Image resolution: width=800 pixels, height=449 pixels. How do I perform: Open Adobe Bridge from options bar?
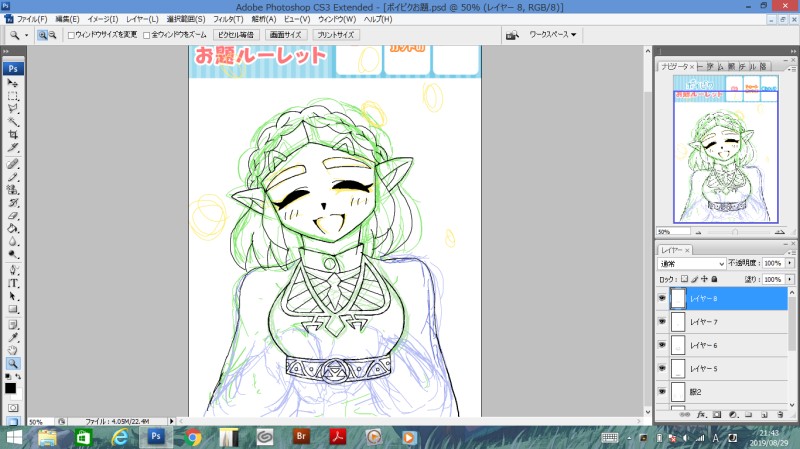tap(512, 35)
